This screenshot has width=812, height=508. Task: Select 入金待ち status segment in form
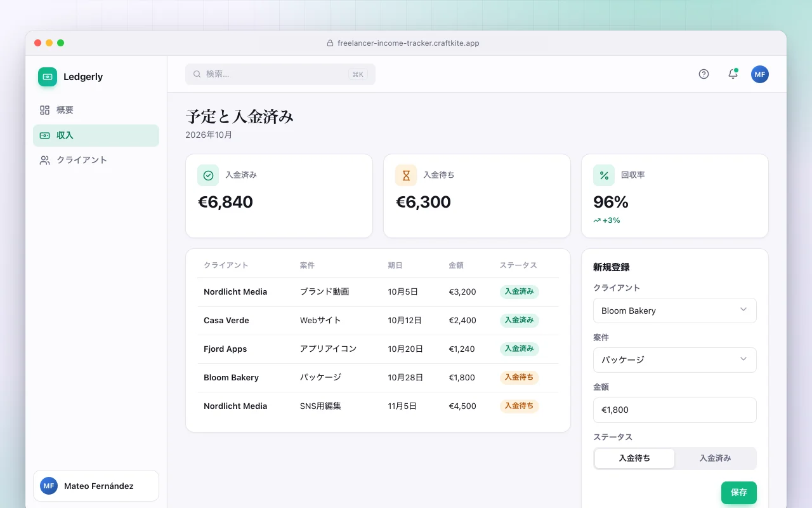click(x=634, y=458)
